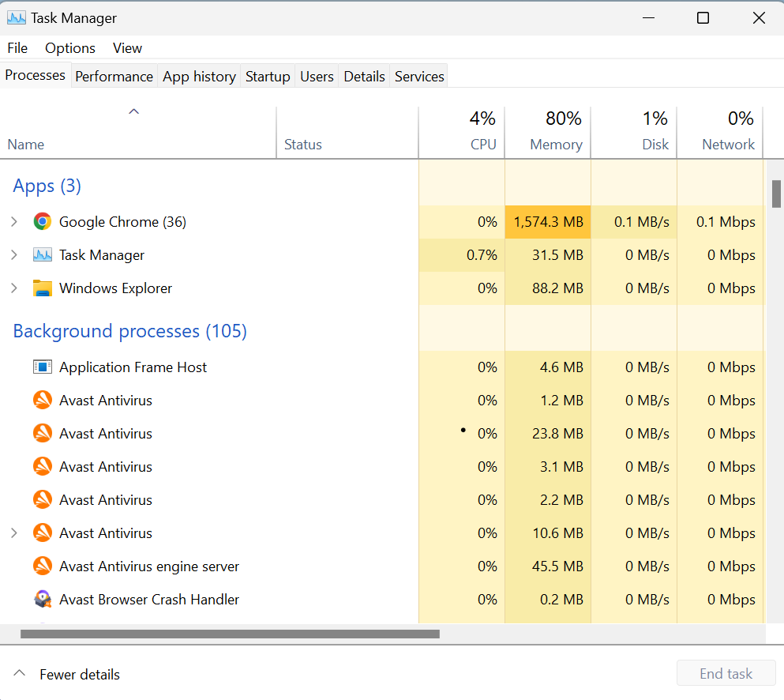Viewport: 784px width, 700px height.
Task: Expand the Task Manager process entry
Action: [13, 255]
